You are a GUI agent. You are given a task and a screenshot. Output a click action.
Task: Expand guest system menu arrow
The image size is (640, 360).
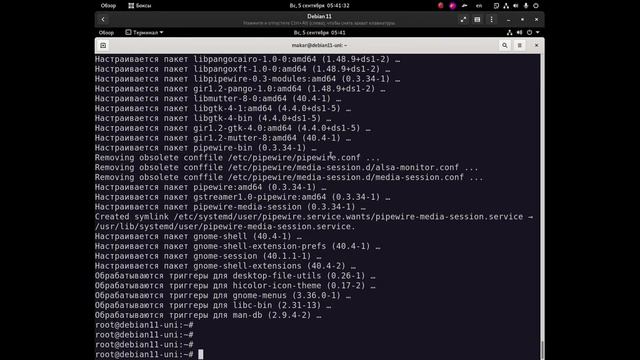(x=538, y=33)
